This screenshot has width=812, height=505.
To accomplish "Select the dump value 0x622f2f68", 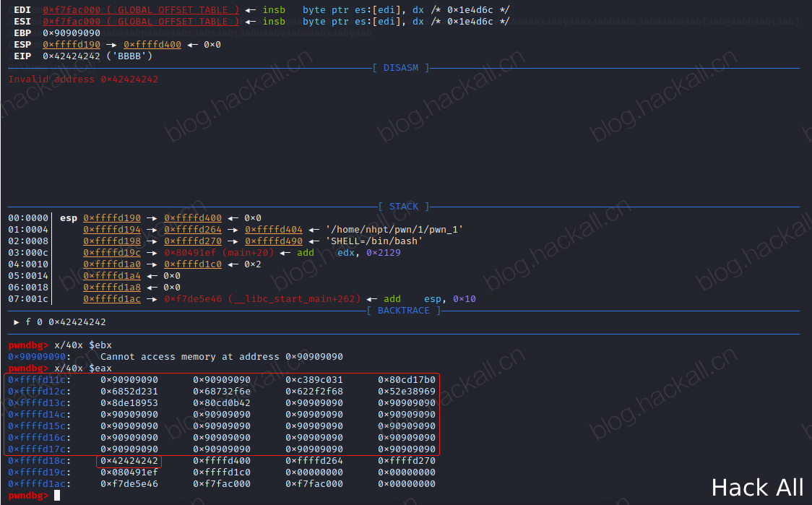I will click(314, 392).
